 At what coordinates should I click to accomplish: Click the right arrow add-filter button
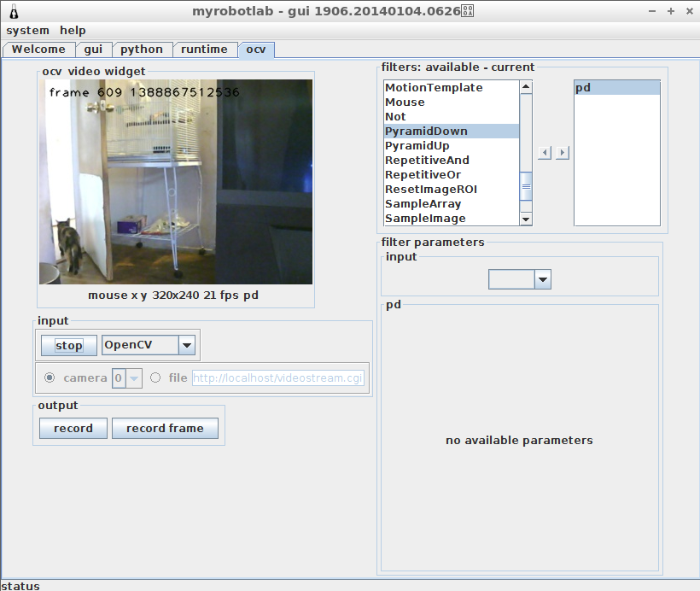click(x=562, y=153)
